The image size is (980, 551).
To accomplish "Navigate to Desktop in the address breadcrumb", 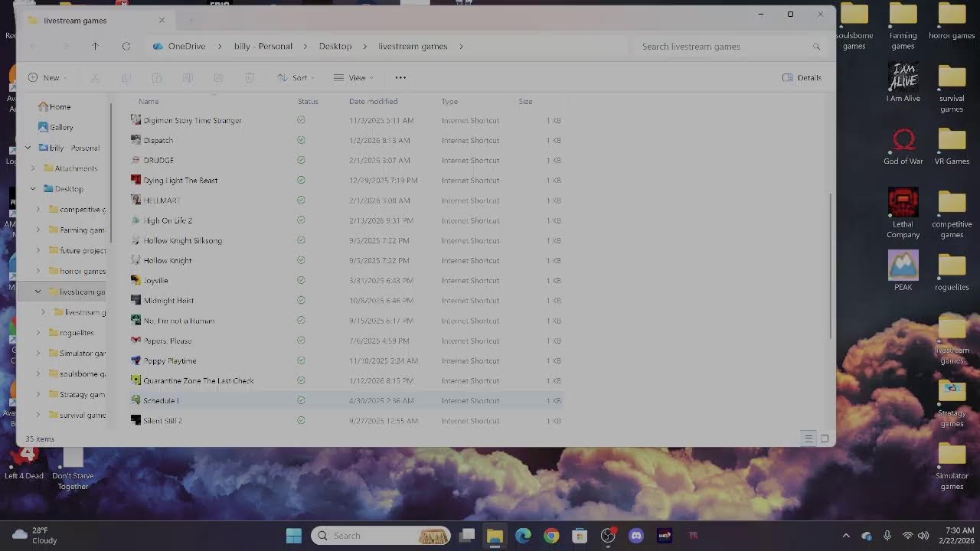I will click(335, 47).
